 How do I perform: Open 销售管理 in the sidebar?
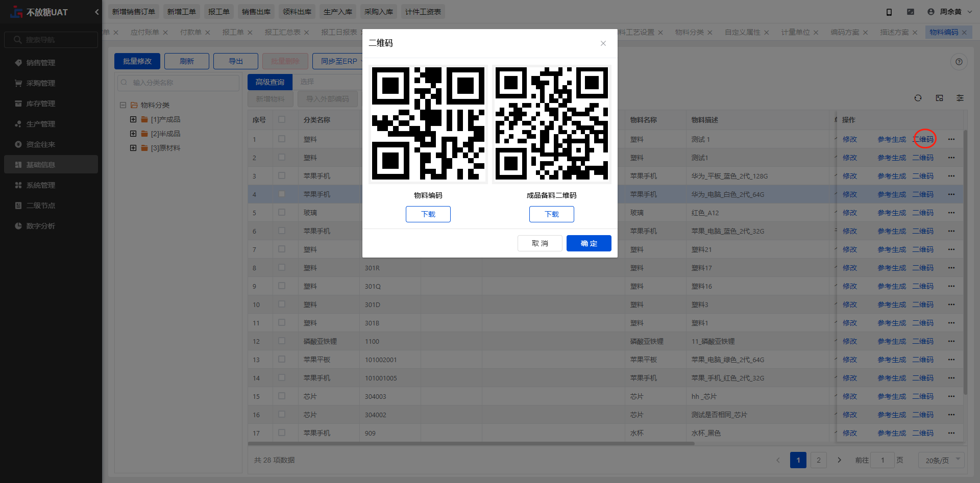[51, 63]
